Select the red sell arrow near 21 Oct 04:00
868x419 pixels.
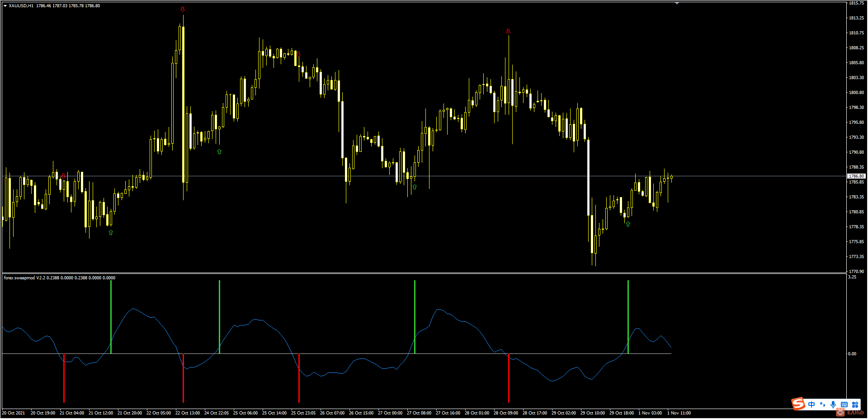[63, 175]
